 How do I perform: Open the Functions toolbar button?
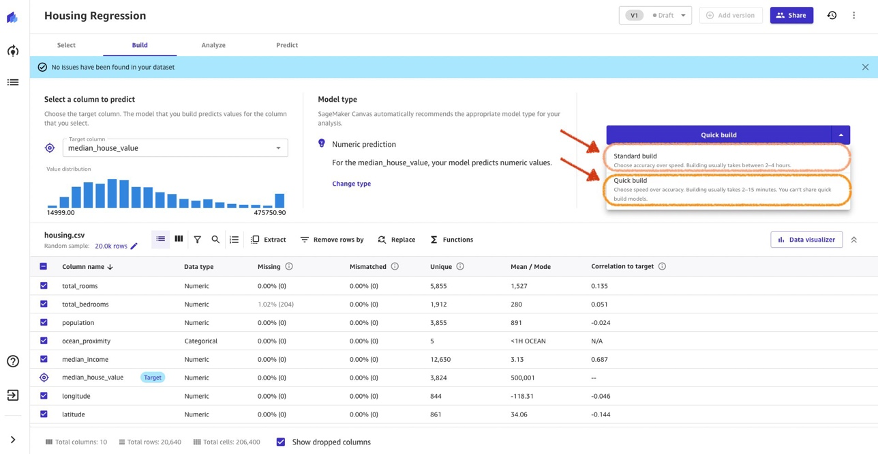coord(452,239)
